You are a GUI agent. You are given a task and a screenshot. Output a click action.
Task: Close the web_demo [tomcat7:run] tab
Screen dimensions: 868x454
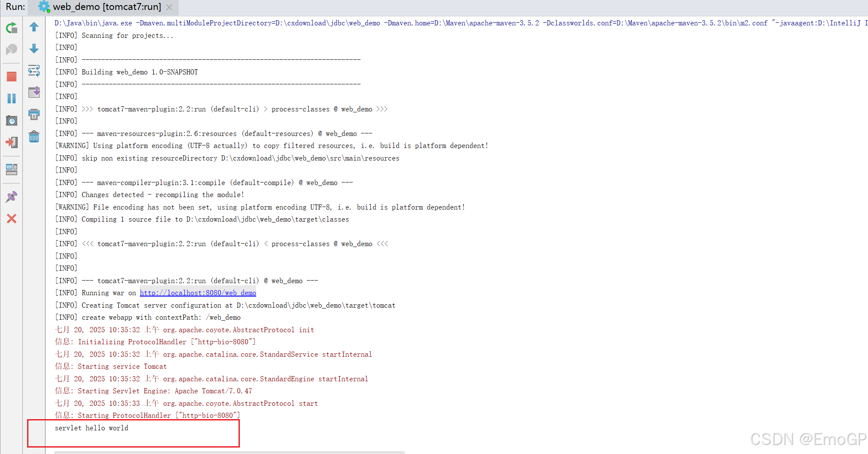pos(170,7)
